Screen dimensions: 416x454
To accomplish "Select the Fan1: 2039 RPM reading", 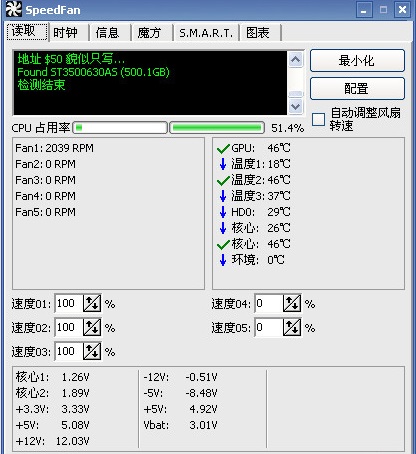I will [x=54, y=148].
